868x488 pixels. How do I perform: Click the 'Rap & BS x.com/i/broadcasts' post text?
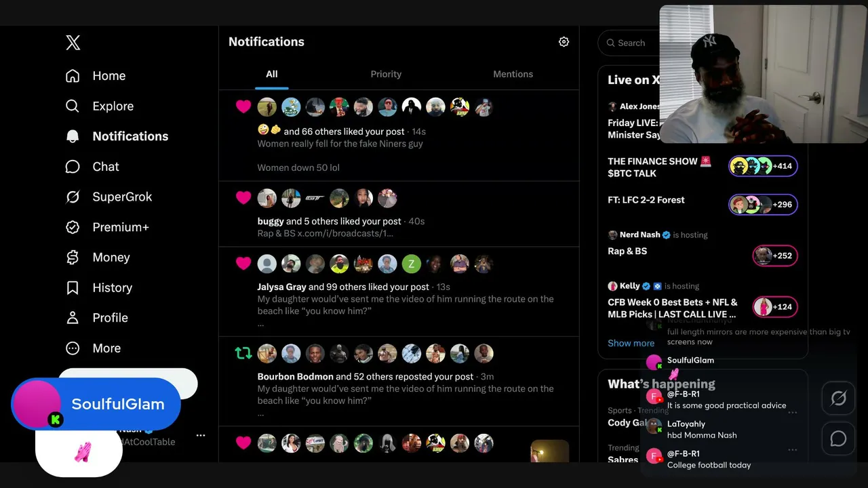click(x=325, y=233)
